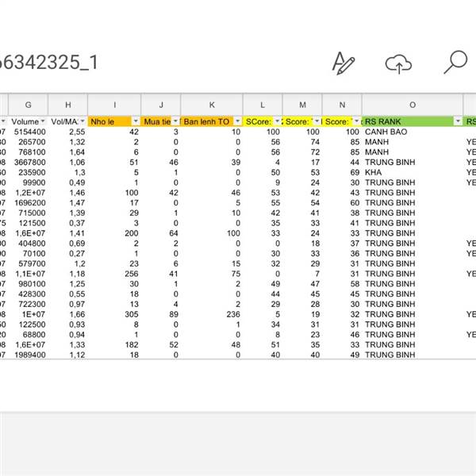
Task: Select cell with volume 235900
Action: [x=29, y=172]
